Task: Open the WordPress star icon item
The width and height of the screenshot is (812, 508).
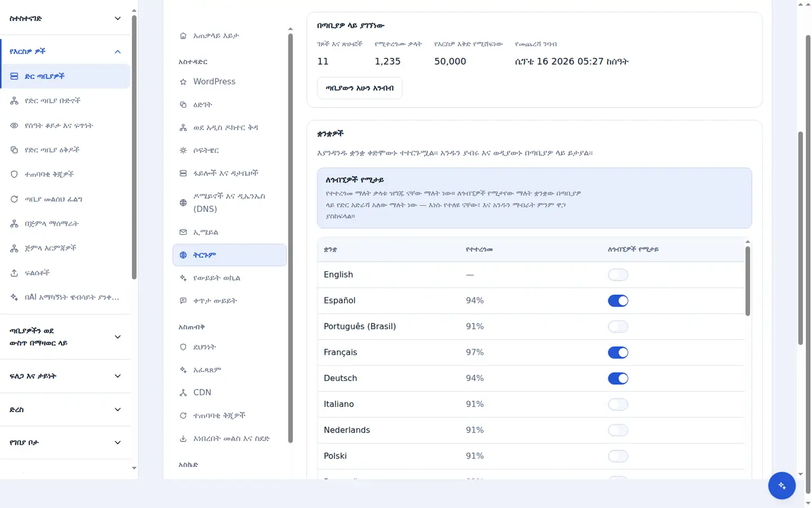Action: 183,82
